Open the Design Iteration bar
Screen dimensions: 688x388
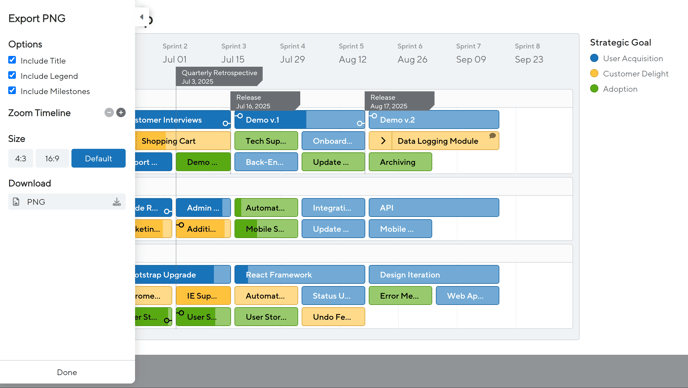[x=434, y=274]
